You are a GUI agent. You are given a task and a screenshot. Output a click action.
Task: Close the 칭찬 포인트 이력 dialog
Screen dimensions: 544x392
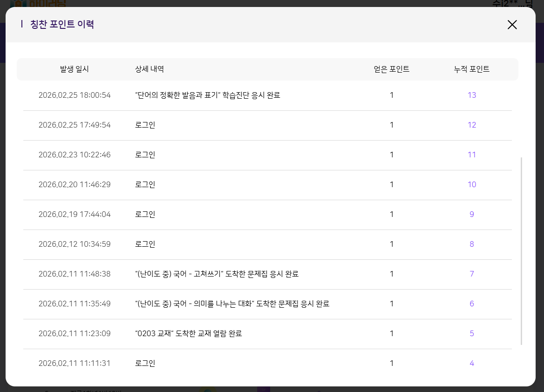coord(512,25)
